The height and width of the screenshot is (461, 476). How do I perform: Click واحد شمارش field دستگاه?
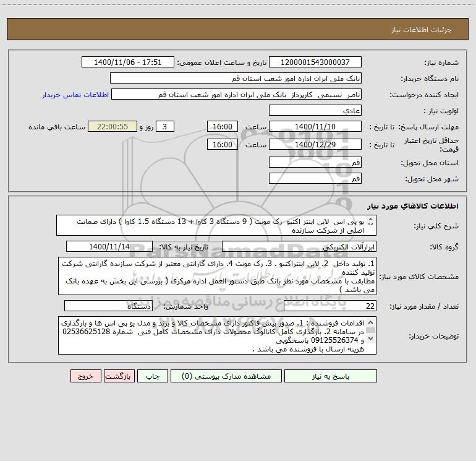(x=108, y=306)
